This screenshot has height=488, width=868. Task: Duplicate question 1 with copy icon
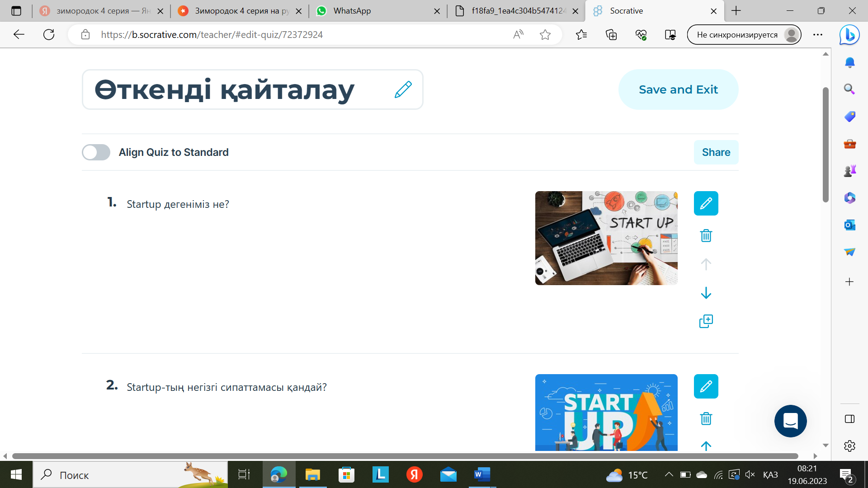click(706, 321)
